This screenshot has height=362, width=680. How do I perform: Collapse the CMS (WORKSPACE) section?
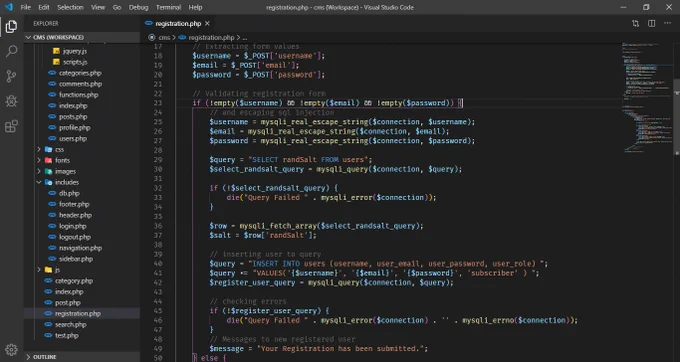[x=82, y=37]
